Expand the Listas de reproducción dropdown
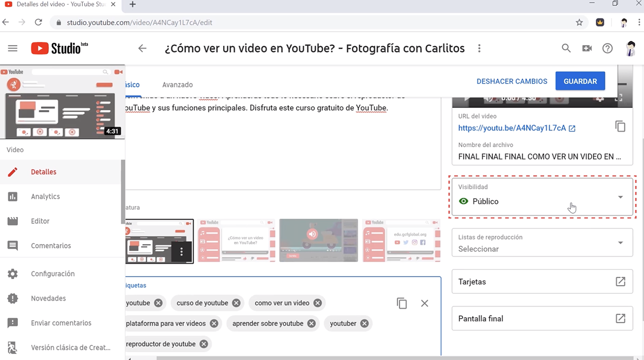The height and width of the screenshot is (360, 644). 542,243
